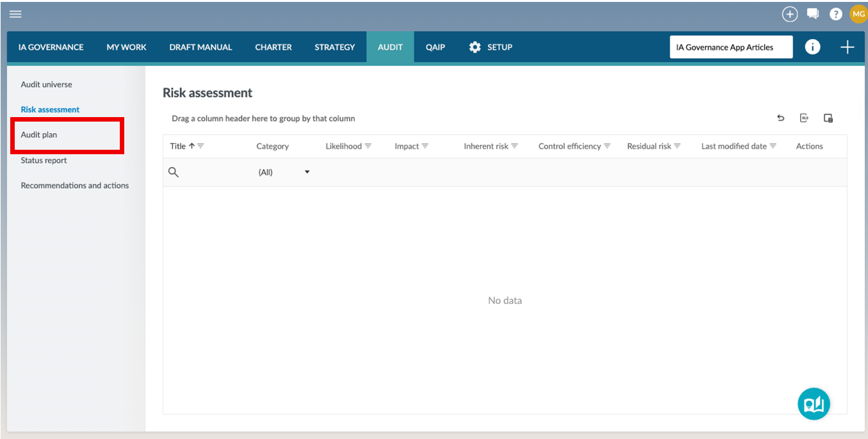Select Risk assessment in the sidebar

50,109
